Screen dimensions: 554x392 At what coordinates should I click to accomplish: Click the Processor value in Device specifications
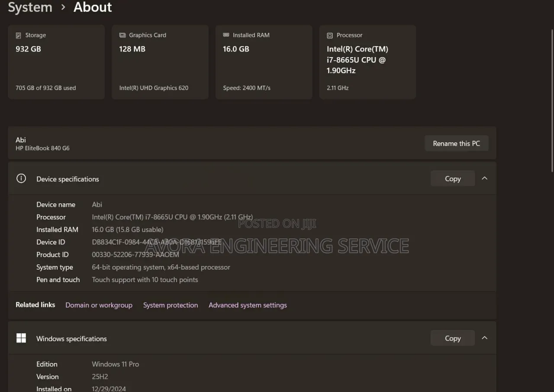point(172,217)
